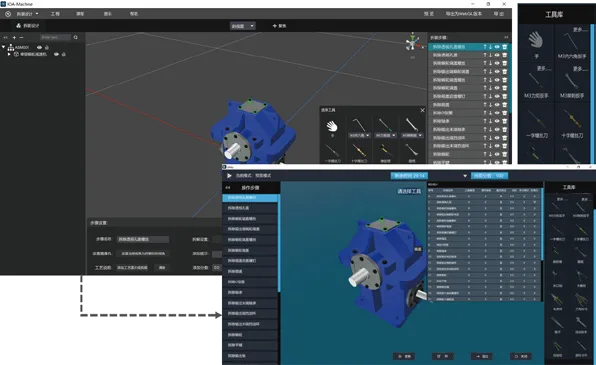Choose the flat-head screwdriver in the tool popup
Screen dimensions: 596x365
[x=332, y=151]
